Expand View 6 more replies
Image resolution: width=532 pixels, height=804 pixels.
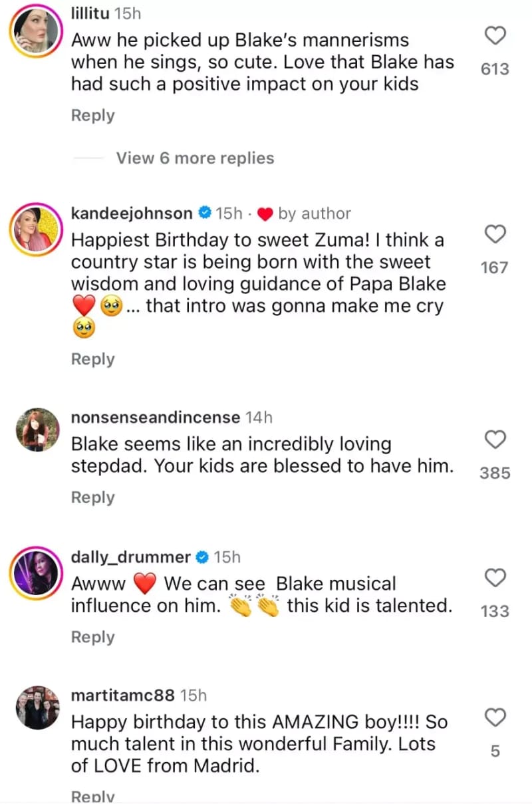195,158
